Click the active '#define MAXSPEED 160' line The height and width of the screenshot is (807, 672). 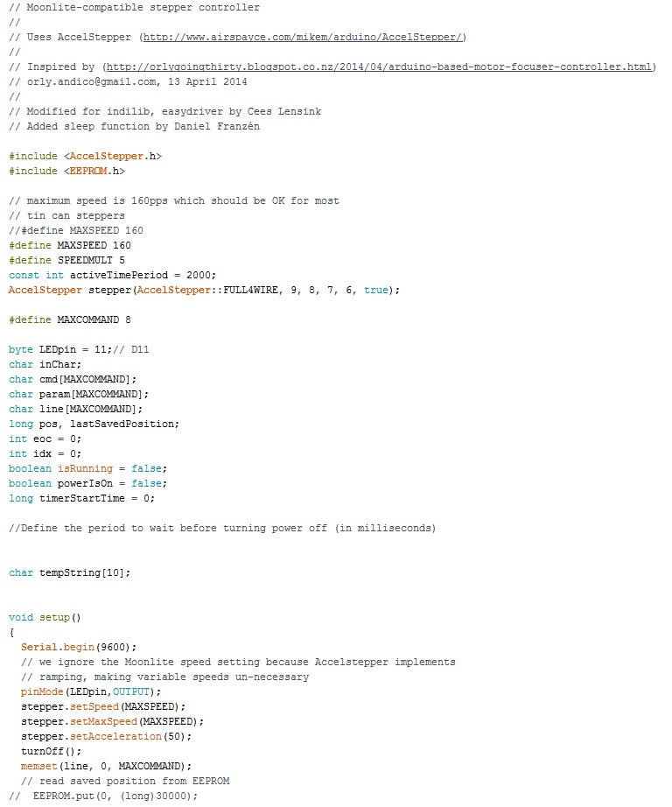[x=70, y=246]
